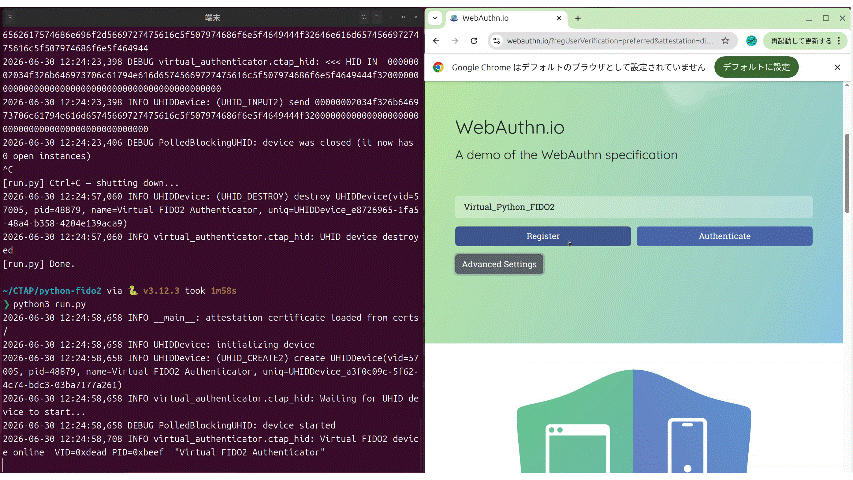This screenshot has height=480, width=853.
Task: Open new tab button in terminal title bar
Action: point(10,18)
